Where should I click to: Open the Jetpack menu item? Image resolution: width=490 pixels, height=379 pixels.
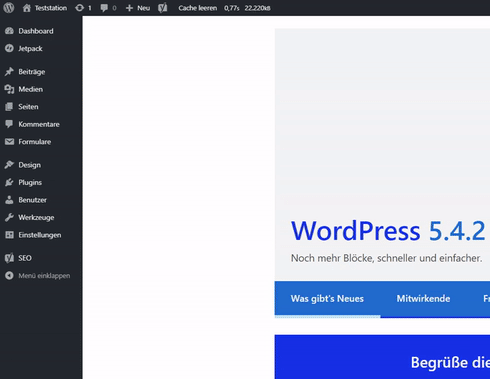[x=30, y=49]
